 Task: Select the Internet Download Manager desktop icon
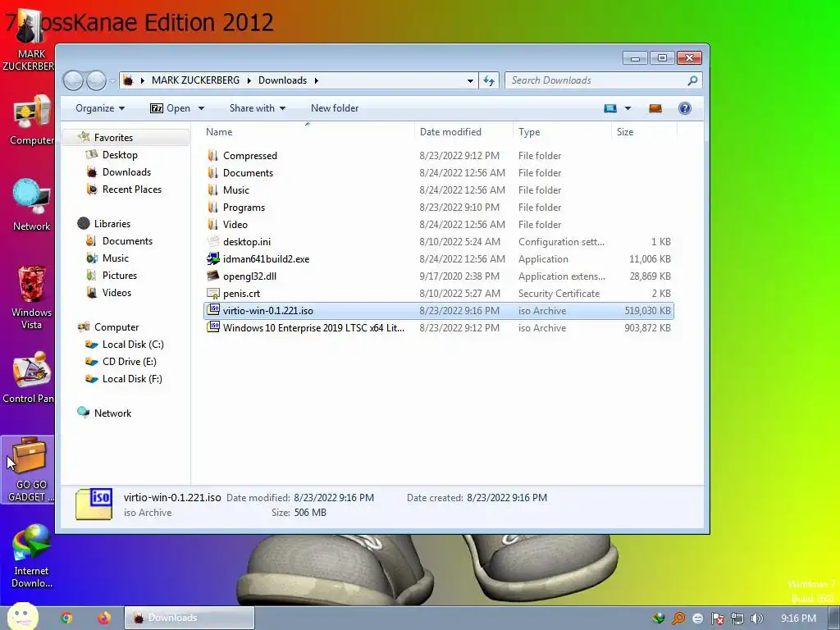(x=31, y=557)
